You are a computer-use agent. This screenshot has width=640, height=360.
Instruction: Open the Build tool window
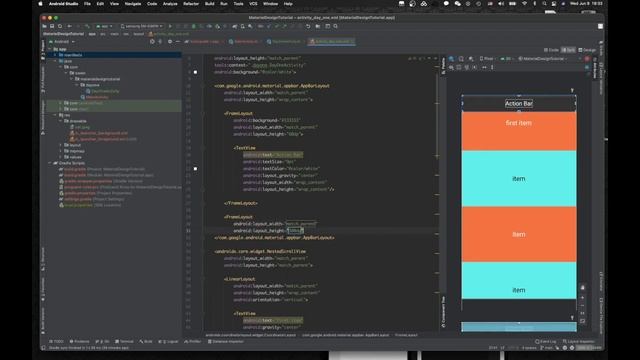[146, 341]
